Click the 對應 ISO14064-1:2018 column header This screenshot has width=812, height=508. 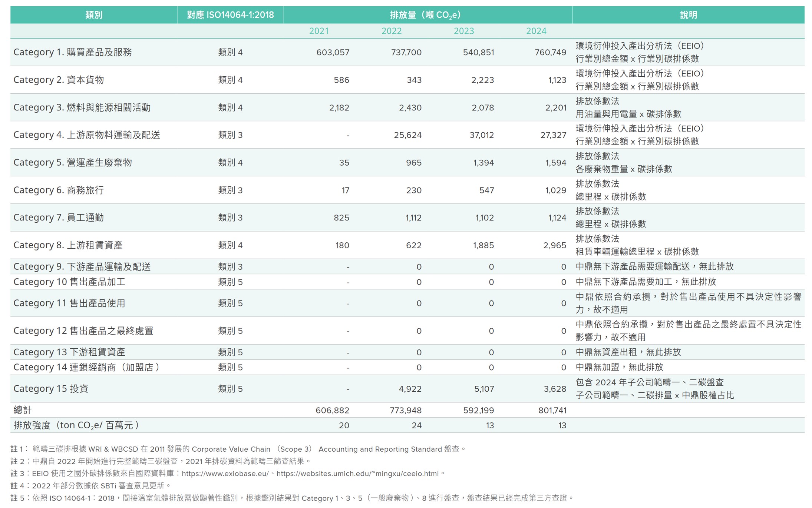coord(230,15)
